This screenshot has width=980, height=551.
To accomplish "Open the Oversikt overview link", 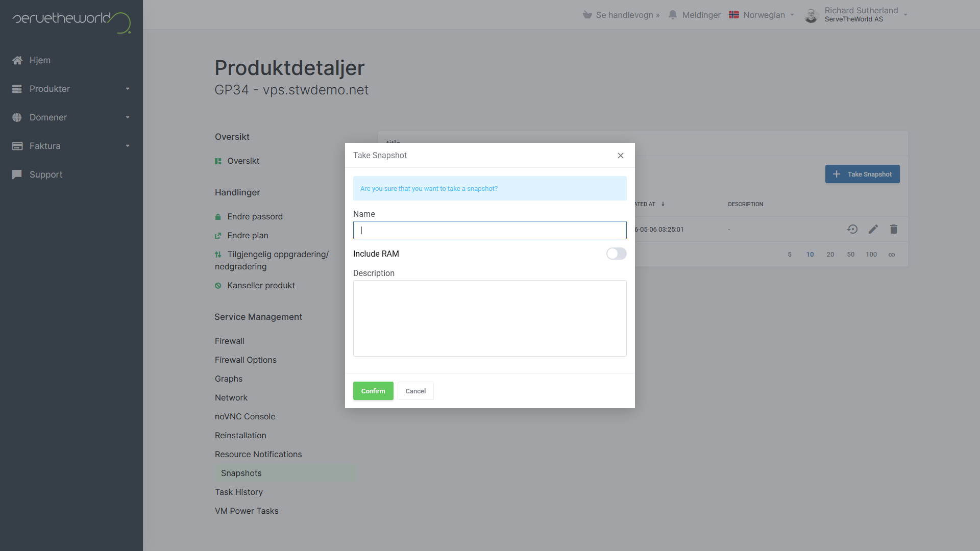I will 243,161.
